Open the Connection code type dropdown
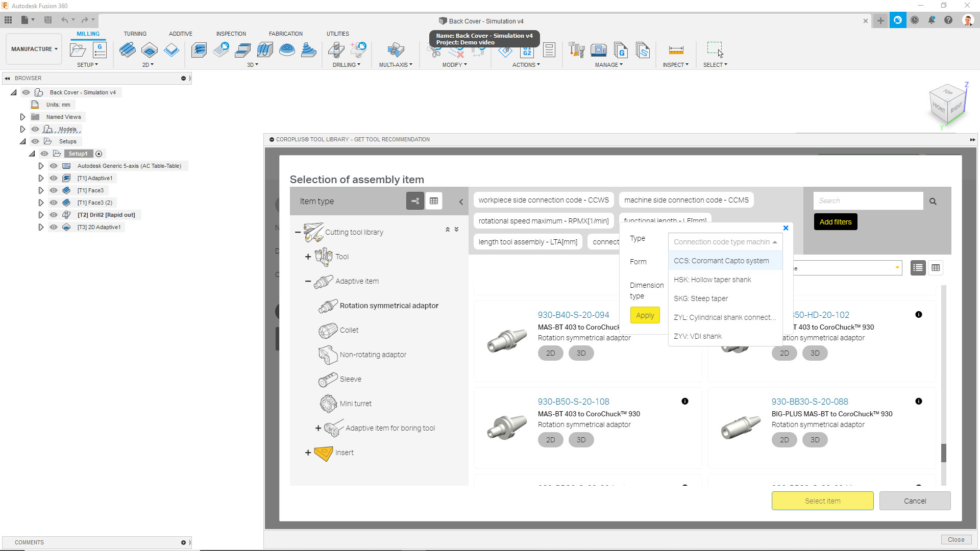 pos(725,241)
